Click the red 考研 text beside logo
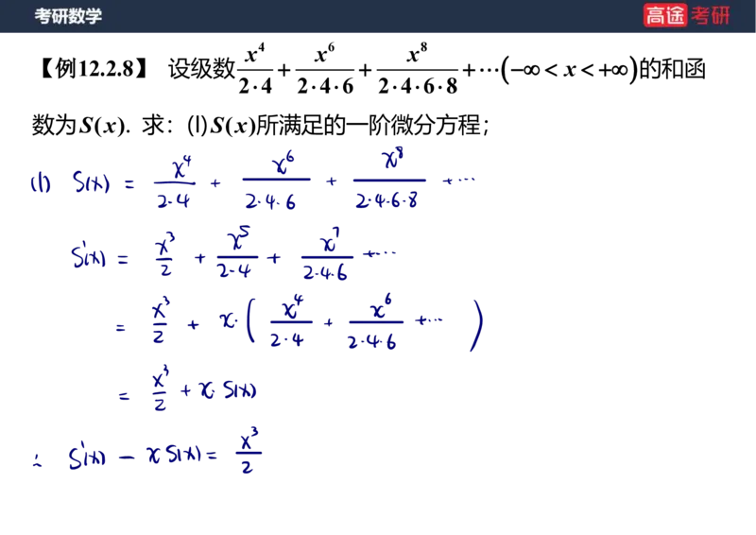 coord(711,15)
